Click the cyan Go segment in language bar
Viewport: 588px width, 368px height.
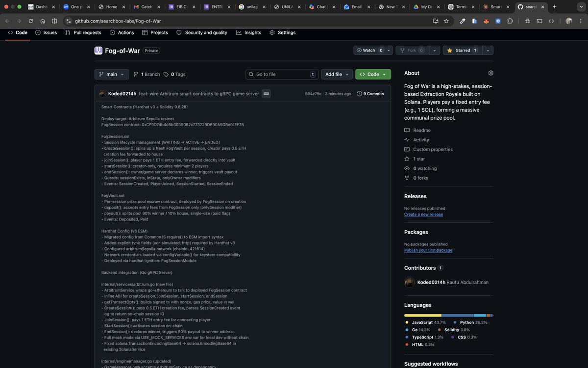pos(480,315)
